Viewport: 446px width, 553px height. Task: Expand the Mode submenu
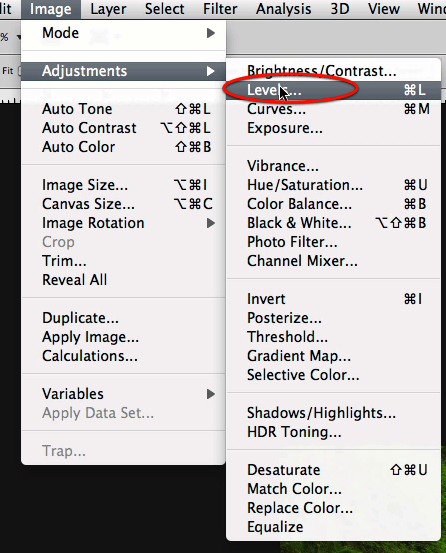pos(123,33)
